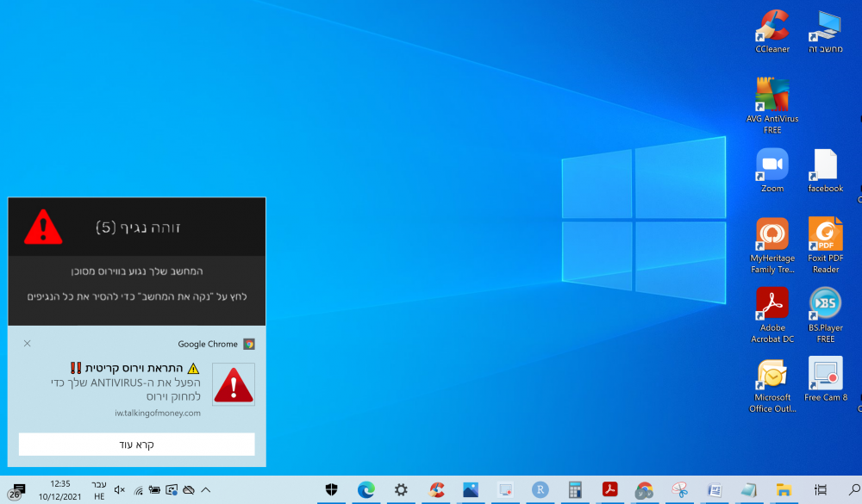Open the tray icon beside the battery
The height and width of the screenshot is (504, 862).
pyautogui.click(x=172, y=489)
